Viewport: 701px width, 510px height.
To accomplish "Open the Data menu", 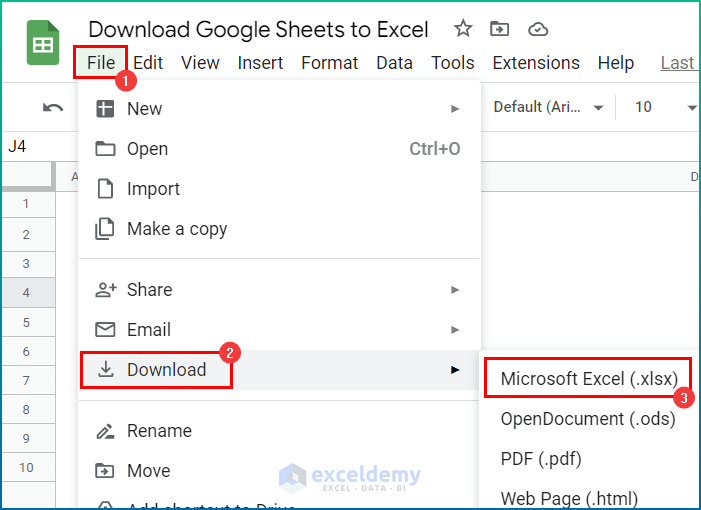I will (394, 63).
